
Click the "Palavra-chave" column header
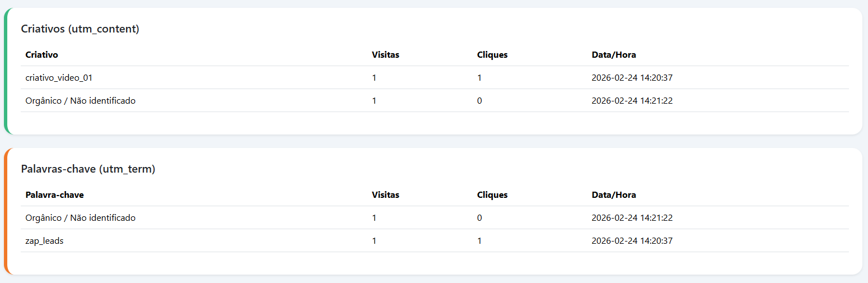(55, 195)
